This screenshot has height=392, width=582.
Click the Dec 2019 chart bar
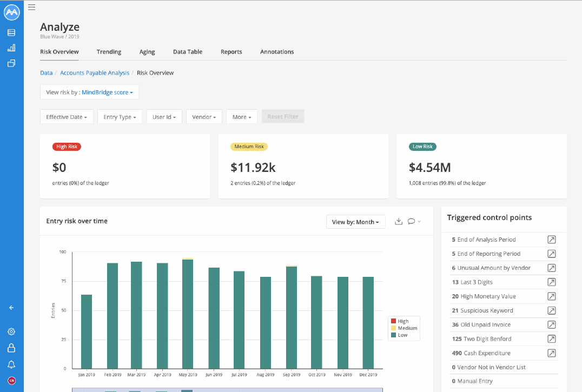tap(368, 323)
